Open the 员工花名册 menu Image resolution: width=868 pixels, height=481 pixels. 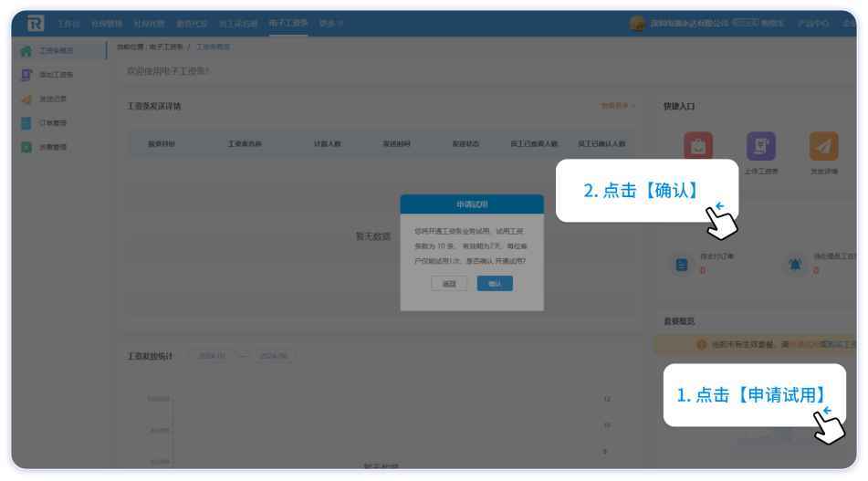238,23
